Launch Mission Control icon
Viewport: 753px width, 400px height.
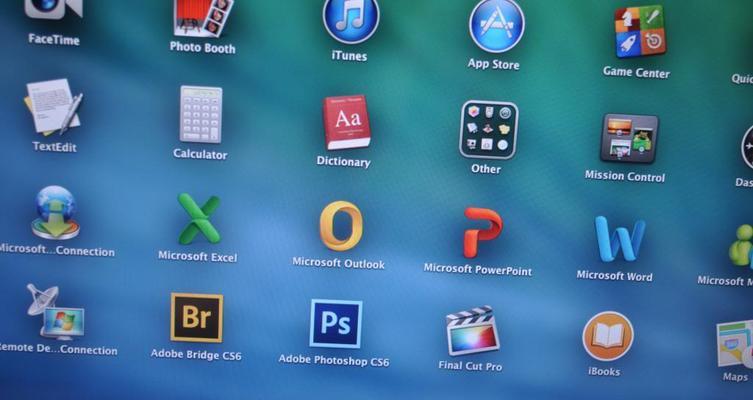click(629, 138)
